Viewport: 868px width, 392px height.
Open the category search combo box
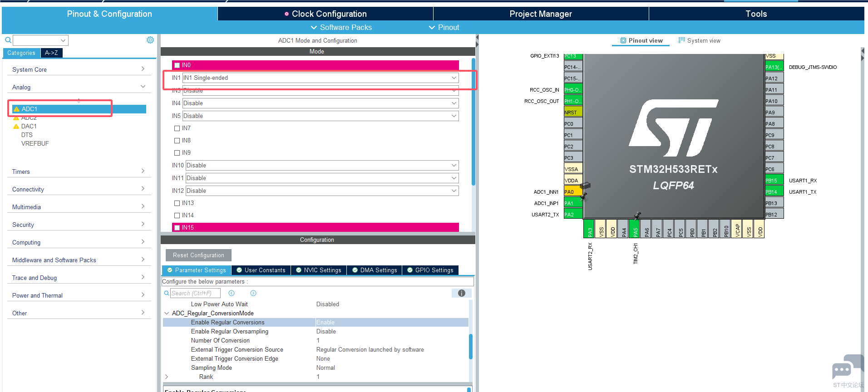40,40
